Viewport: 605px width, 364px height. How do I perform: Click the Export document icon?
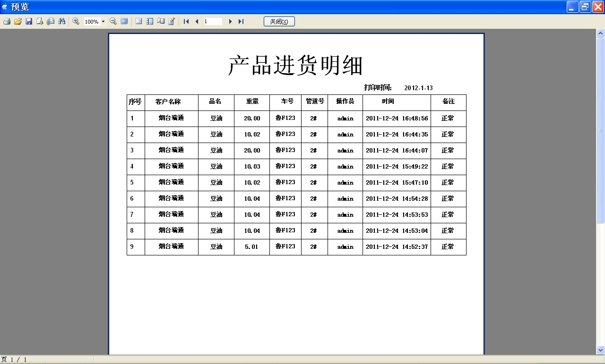pos(40,21)
